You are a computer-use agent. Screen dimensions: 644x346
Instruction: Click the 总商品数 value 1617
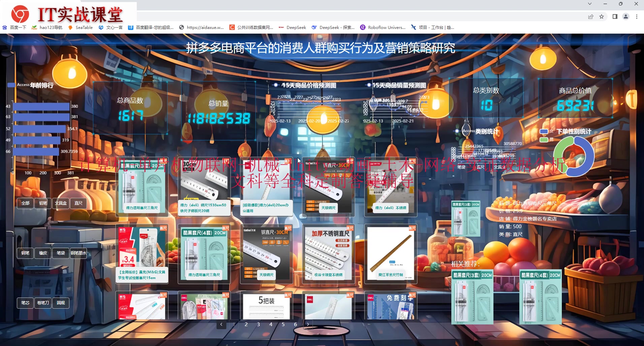(x=131, y=116)
